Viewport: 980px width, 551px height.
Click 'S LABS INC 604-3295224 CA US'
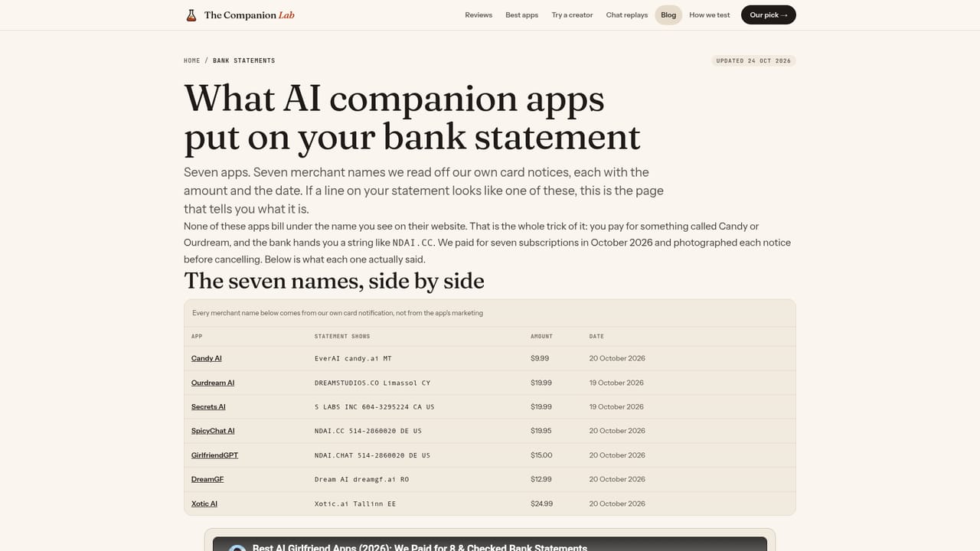click(374, 406)
